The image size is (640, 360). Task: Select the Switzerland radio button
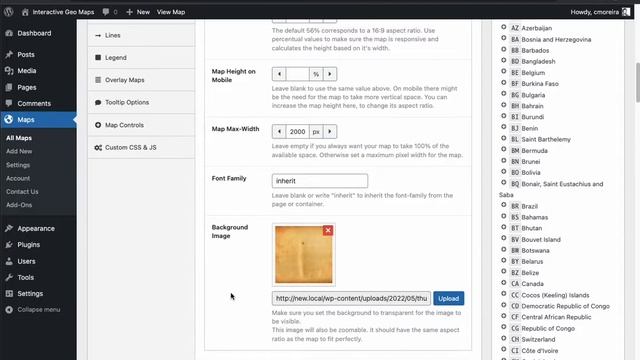[504, 338]
